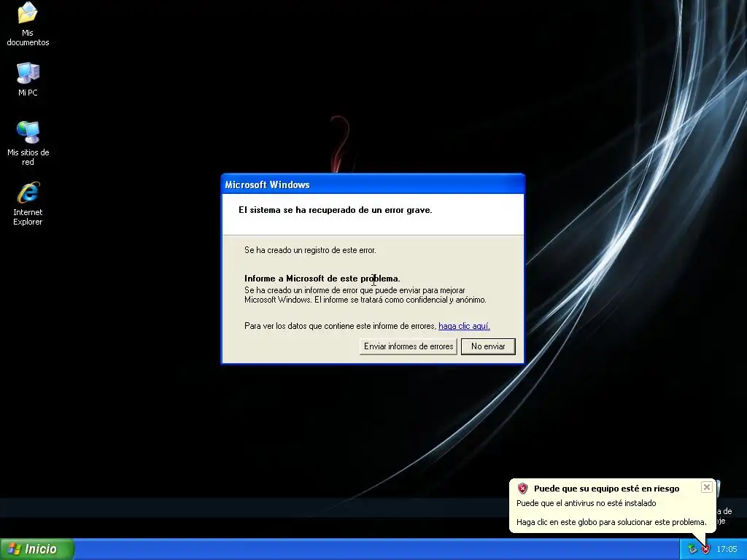The image size is (747, 560).
Task: Click the red shield icon inside the balloon
Action: click(x=522, y=489)
